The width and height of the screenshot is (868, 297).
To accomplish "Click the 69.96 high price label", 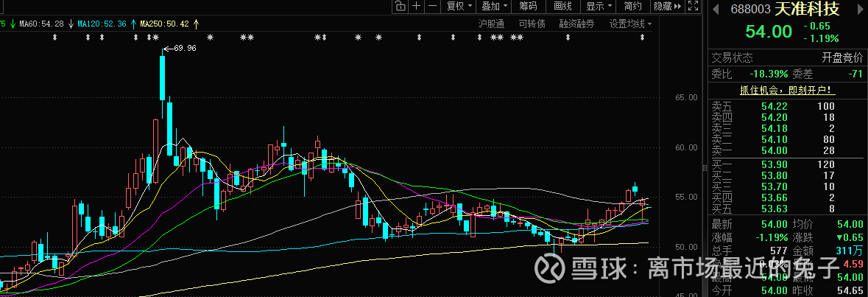I will point(184,48).
